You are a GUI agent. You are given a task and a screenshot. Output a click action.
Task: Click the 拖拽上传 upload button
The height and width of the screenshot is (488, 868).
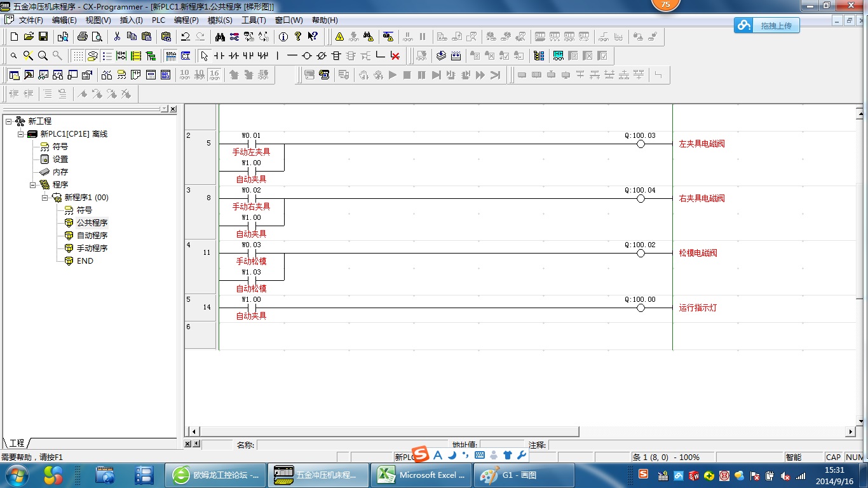tap(768, 25)
